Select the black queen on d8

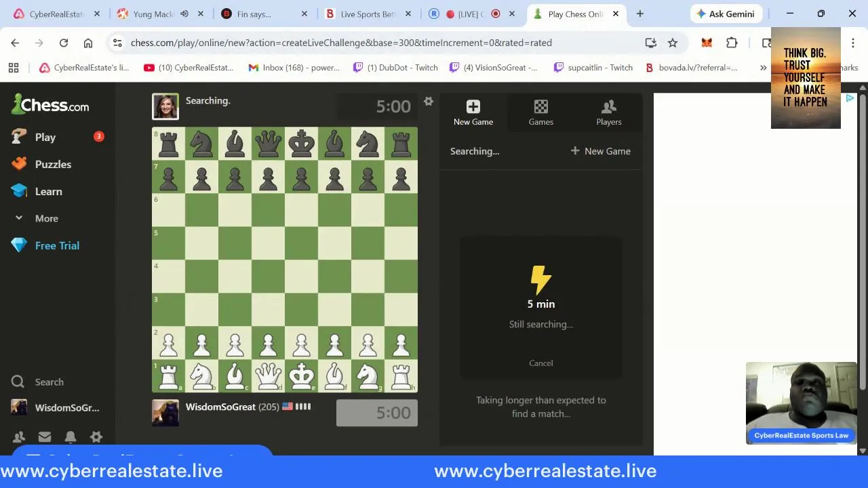pos(268,143)
